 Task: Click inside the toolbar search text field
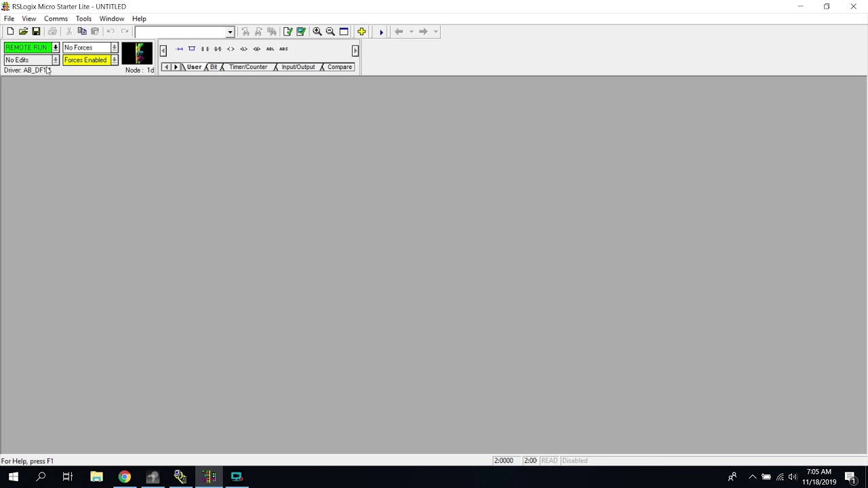(180, 32)
